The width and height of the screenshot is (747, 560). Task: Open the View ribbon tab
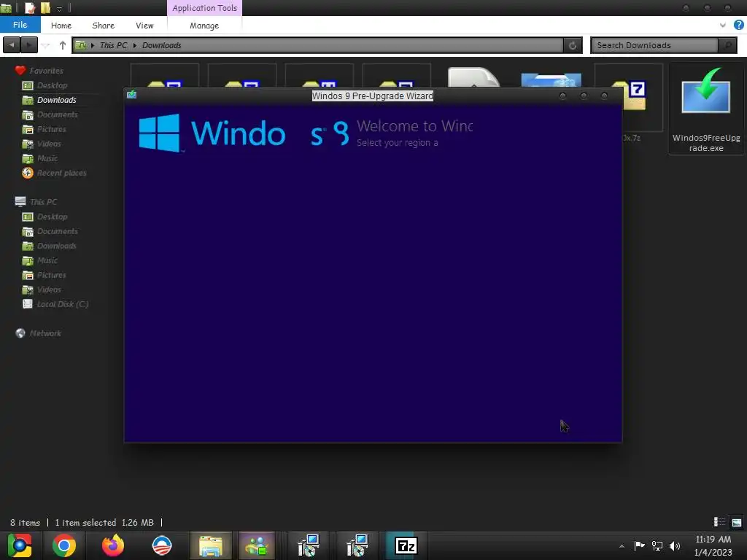pos(144,26)
